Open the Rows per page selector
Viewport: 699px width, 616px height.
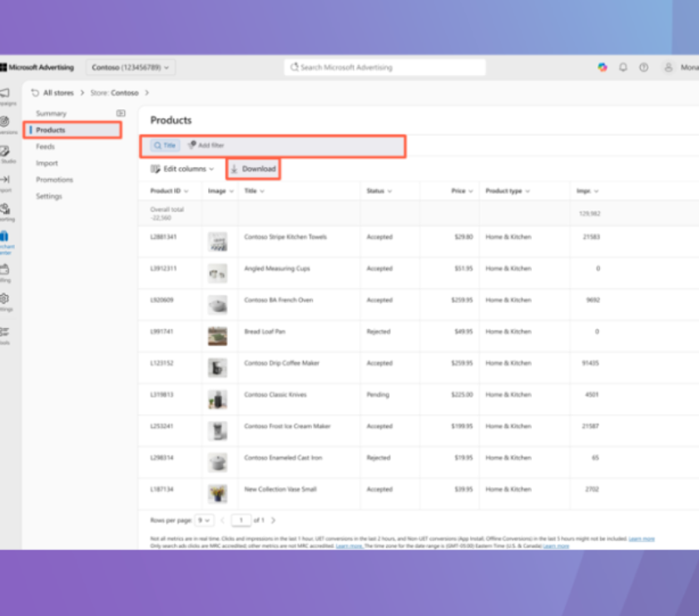204,520
